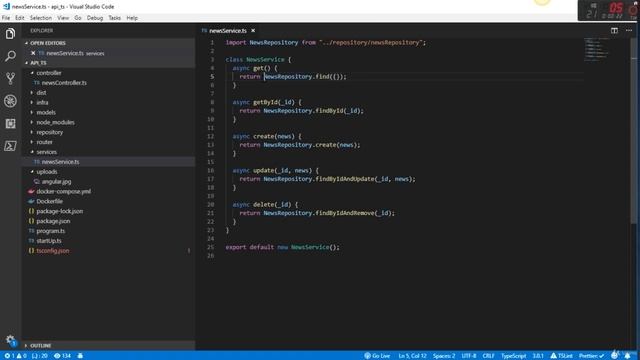Screen dimensions: 640x360
Task: Expand the router folder
Action: (x=32, y=142)
